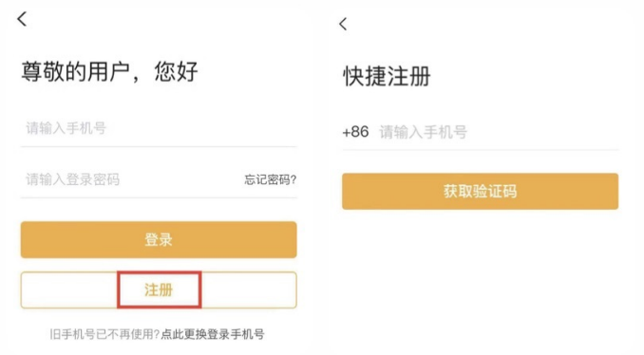Tap the empty area right of the login password placeholder
Screen dimensions: 644x355
180,179
